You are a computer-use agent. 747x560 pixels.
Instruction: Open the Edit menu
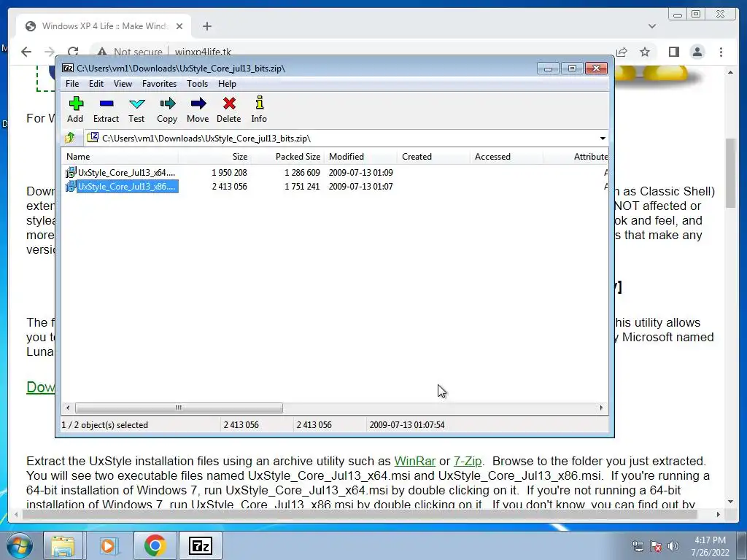tap(96, 84)
